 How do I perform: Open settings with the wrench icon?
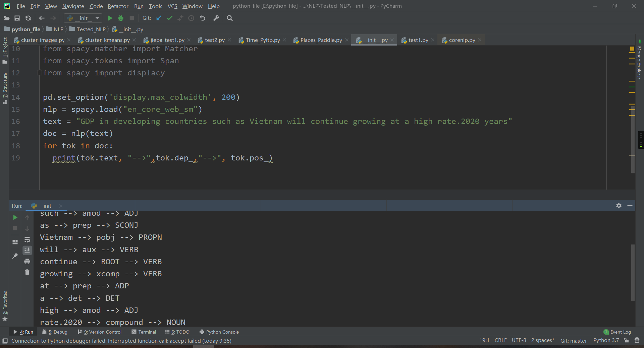[x=216, y=18]
